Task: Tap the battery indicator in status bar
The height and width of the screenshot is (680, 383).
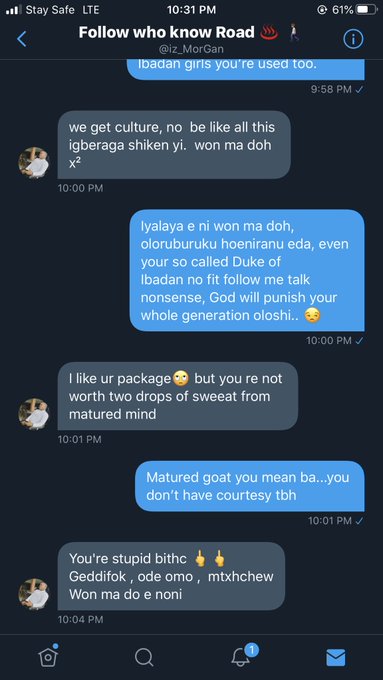Action: [366, 10]
